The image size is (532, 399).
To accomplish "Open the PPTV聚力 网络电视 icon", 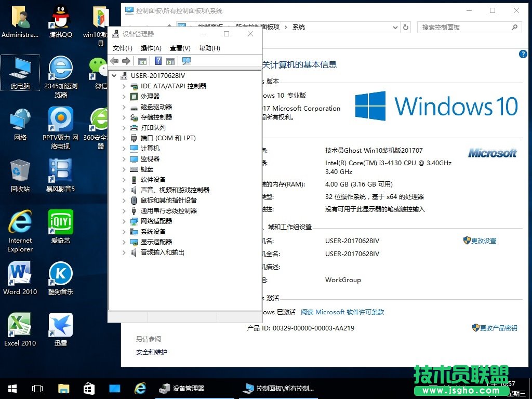I will point(60,128).
